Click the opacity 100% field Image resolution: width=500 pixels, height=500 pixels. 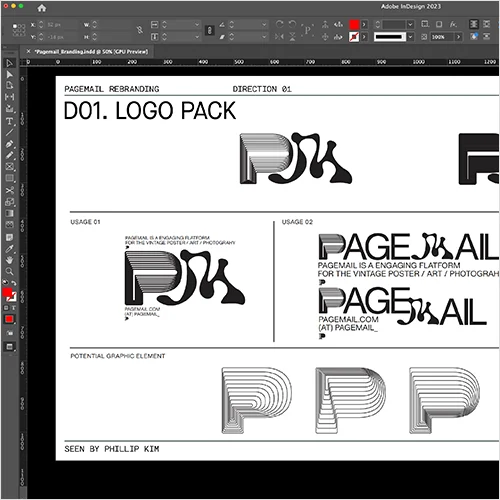441,37
